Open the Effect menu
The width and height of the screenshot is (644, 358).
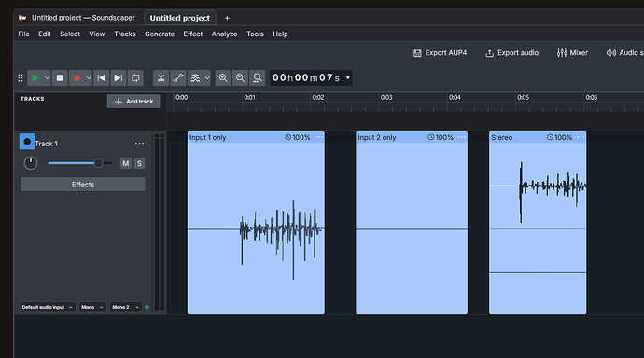(193, 34)
